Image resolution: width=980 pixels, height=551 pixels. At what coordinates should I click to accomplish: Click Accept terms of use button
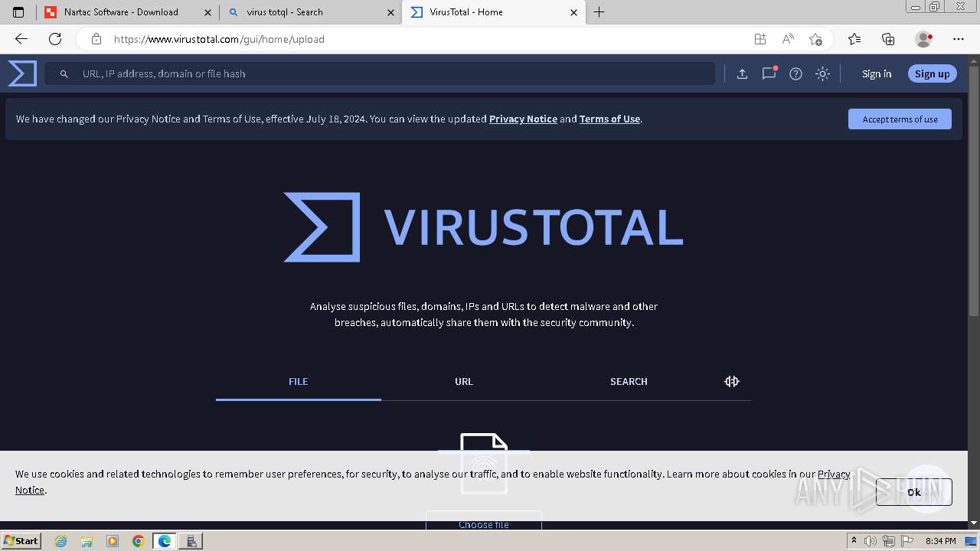click(x=900, y=119)
